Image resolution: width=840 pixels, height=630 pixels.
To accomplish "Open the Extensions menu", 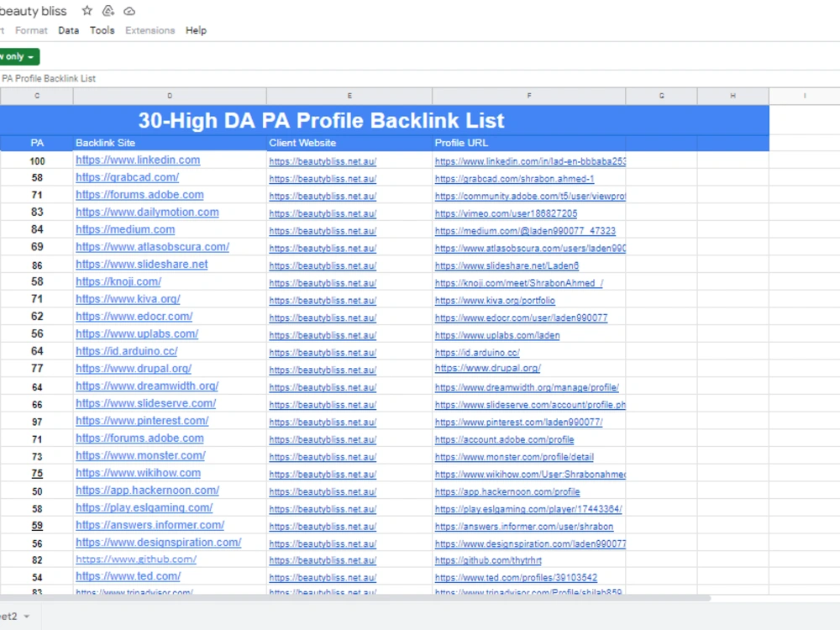I will point(150,30).
